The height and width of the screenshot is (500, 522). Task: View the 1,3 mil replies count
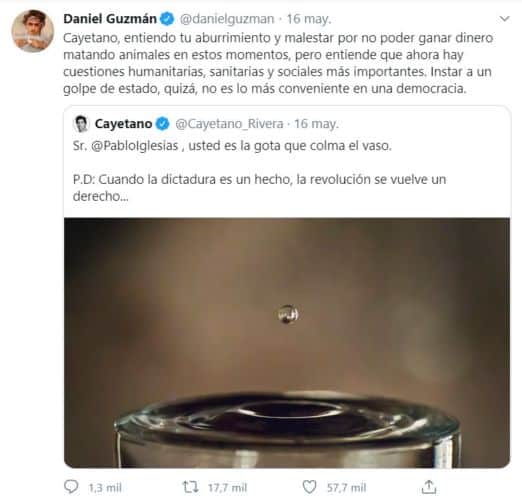(105, 488)
